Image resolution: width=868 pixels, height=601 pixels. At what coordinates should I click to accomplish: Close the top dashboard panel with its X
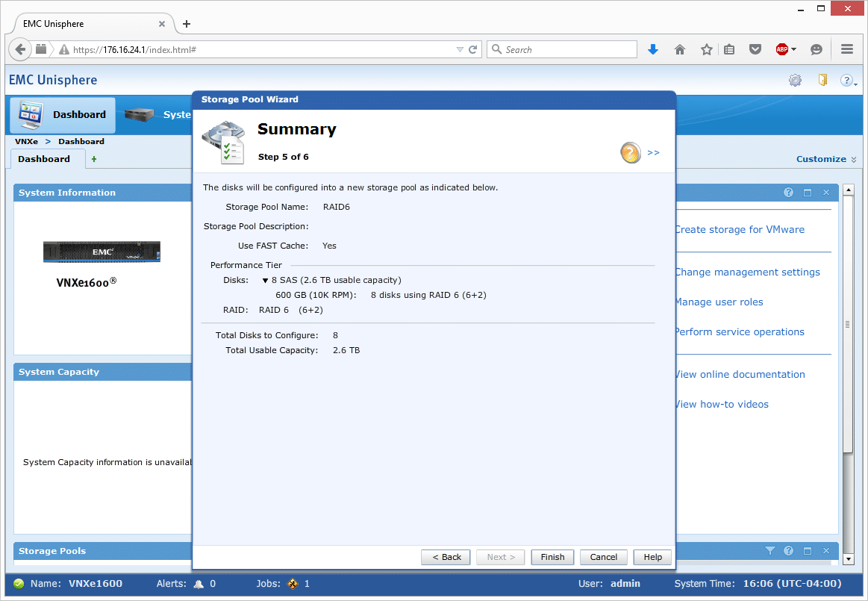(826, 192)
